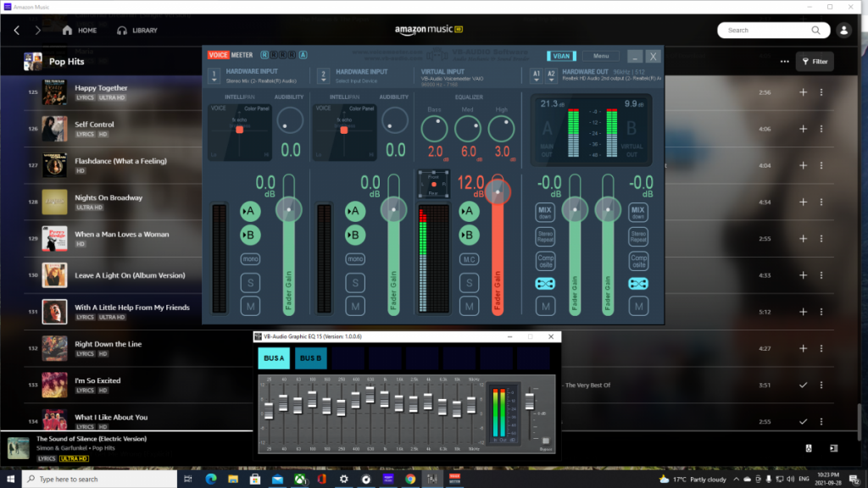Mute Hardware Input 2
The height and width of the screenshot is (488, 868).
click(x=355, y=306)
